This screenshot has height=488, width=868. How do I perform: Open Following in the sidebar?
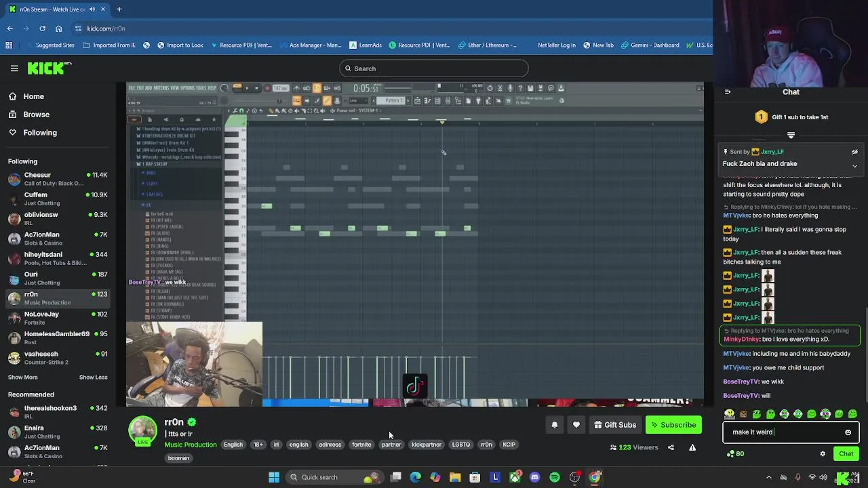click(x=34, y=133)
